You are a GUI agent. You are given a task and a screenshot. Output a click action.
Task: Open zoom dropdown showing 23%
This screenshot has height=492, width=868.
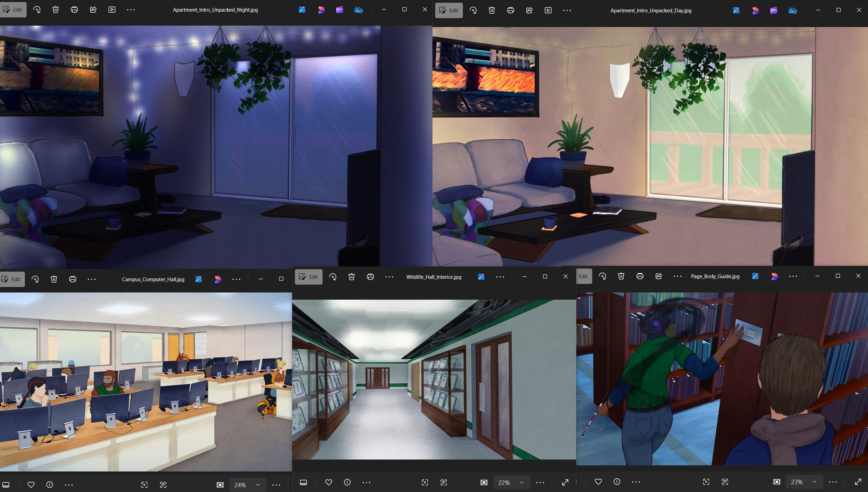805,482
